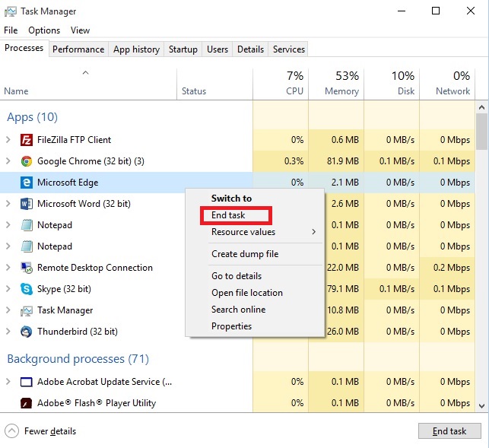489x448 pixels.
Task: Click the Fewer details arrow icon
Action: [12, 431]
